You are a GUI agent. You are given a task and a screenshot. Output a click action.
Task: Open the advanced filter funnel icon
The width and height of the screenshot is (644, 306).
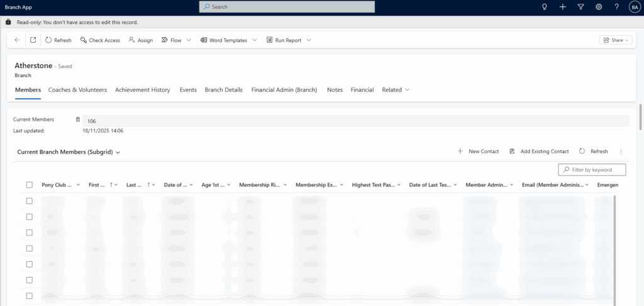[580, 7]
